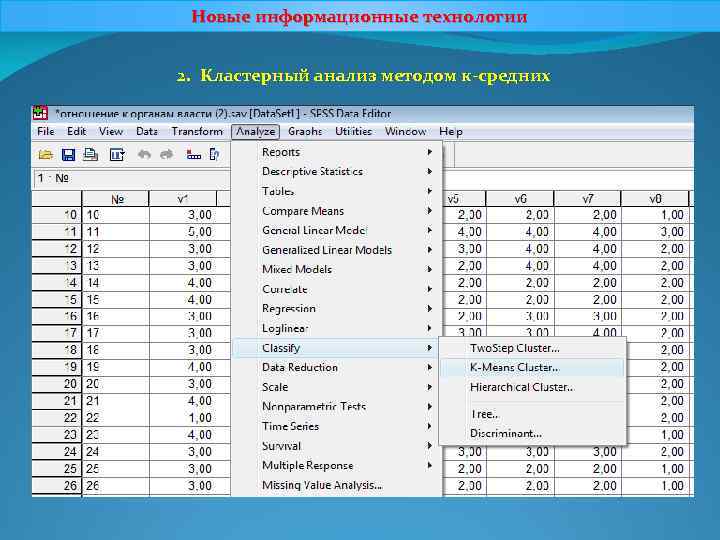Expand the Multiple Response submenu
The image size is (720, 540).
coord(337,466)
